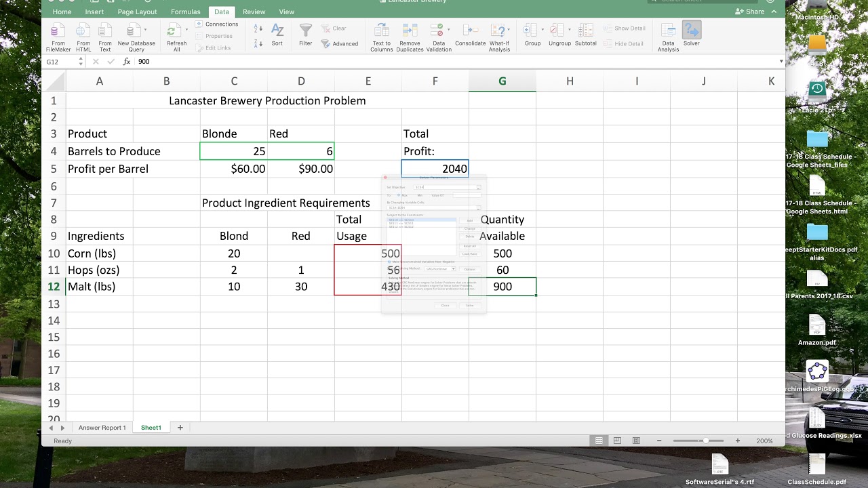The height and width of the screenshot is (488, 868).
Task: Open Macintosh HD desktop icon
Action: click(816, 12)
